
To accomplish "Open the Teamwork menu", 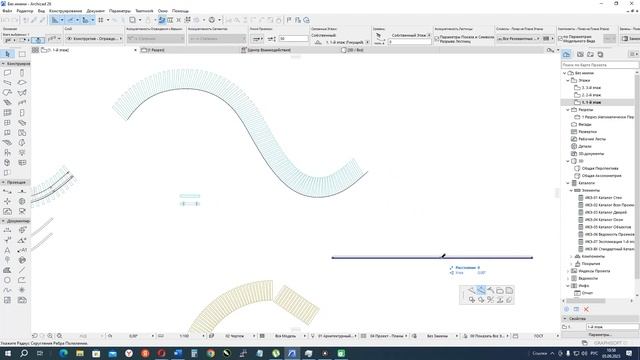I will (x=144, y=11).
